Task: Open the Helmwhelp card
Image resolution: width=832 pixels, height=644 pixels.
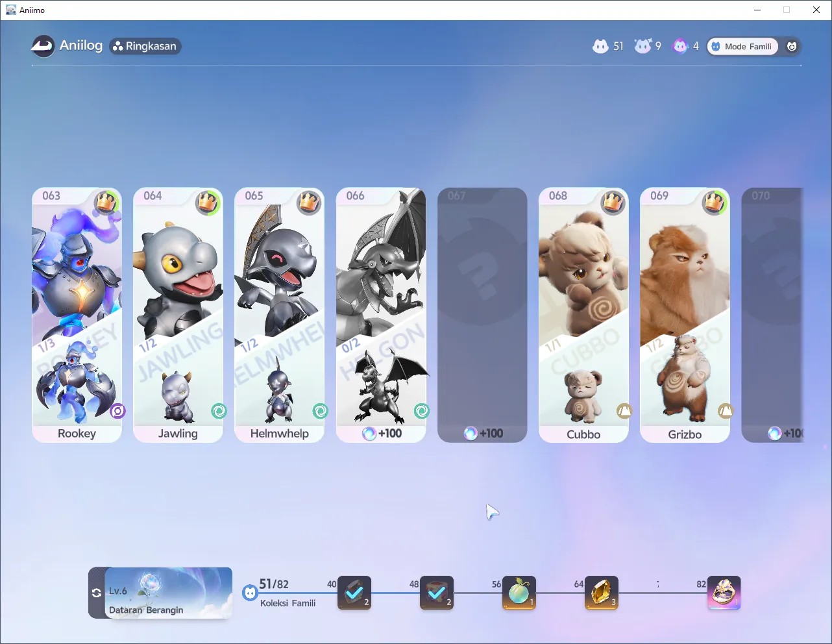Action: click(x=280, y=316)
